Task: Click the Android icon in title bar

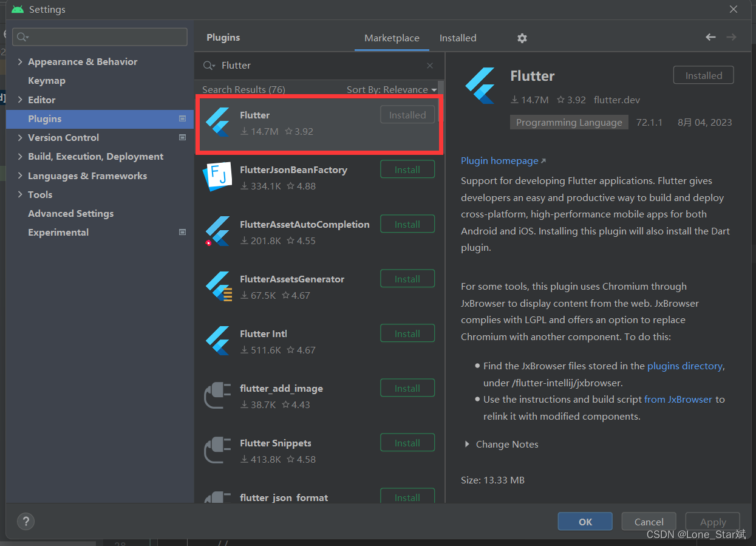Action: pos(18,10)
